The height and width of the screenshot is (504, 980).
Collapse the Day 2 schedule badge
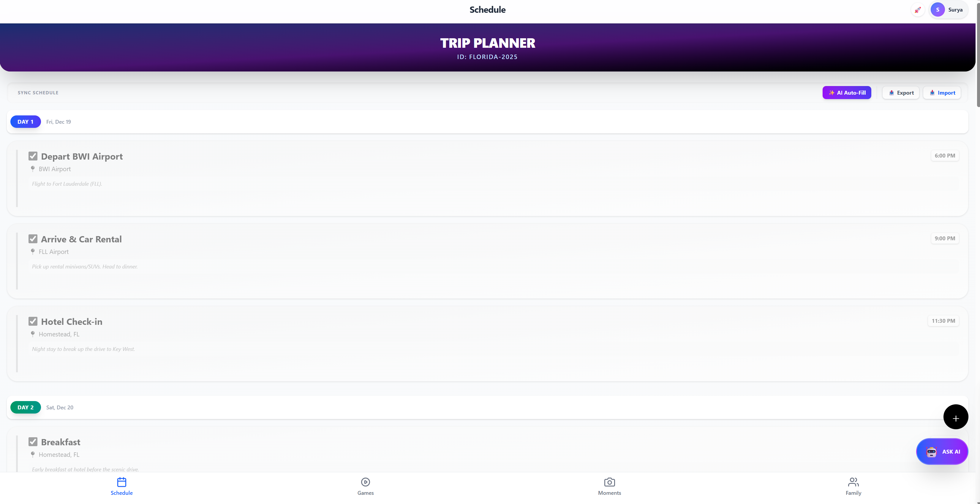pyautogui.click(x=25, y=407)
